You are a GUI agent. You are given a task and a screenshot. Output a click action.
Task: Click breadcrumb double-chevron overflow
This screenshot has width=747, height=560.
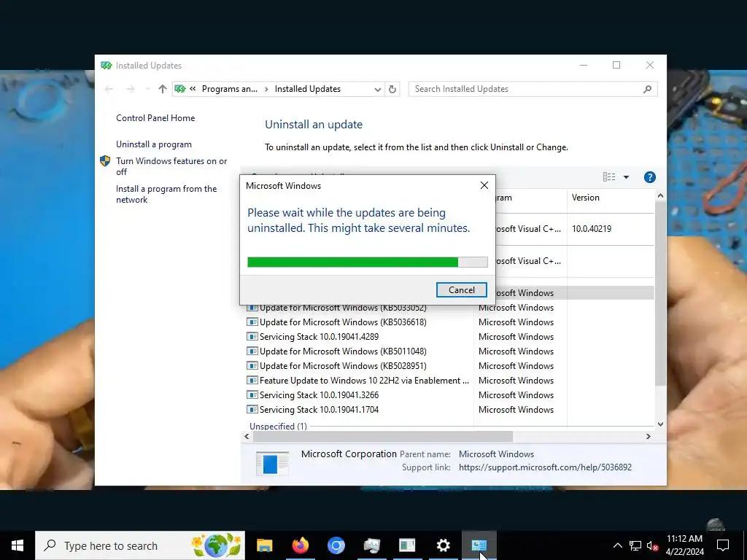click(193, 89)
